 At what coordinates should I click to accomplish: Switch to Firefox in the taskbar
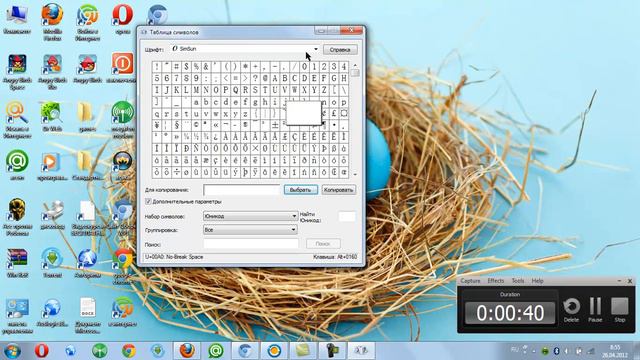tap(187, 351)
